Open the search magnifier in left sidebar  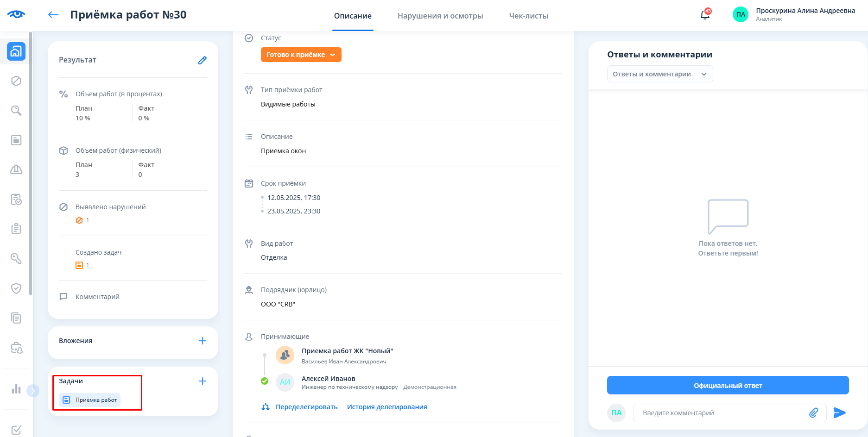(16, 111)
